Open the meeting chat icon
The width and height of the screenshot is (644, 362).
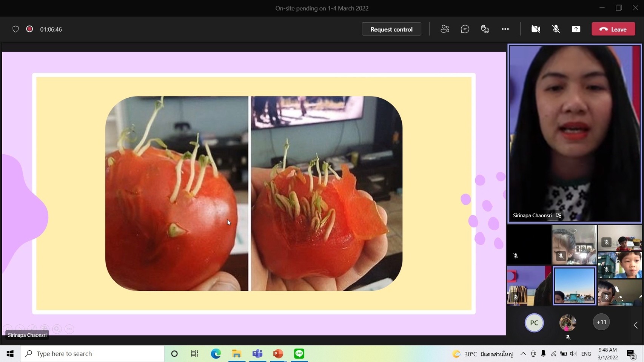tap(465, 29)
